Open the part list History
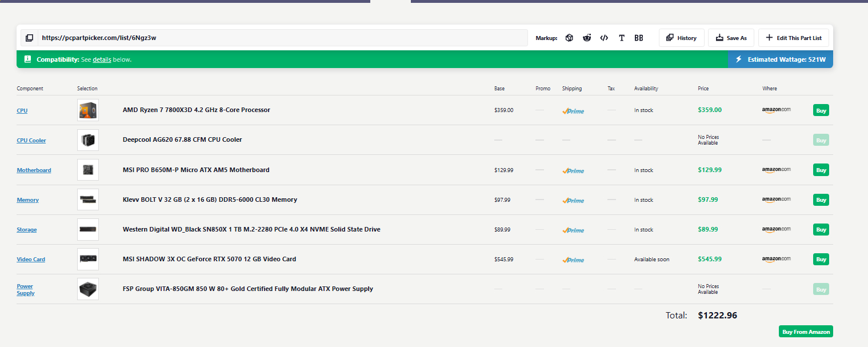The image size is (868, 347). point(682,38)
